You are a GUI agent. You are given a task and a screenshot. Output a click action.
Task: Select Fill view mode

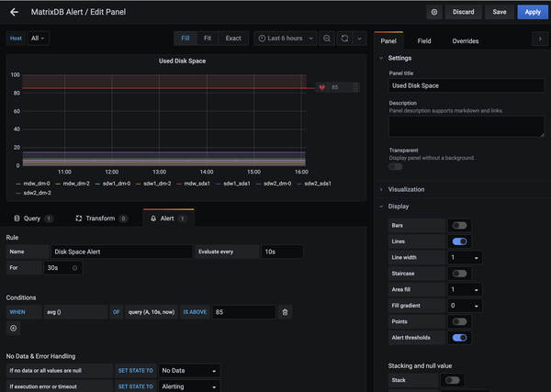(x=186, y=39)
